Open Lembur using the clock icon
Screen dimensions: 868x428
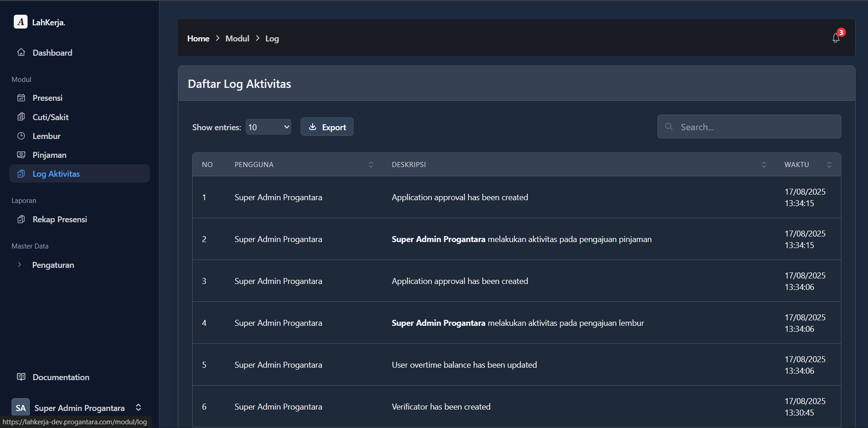coord(21,136)
